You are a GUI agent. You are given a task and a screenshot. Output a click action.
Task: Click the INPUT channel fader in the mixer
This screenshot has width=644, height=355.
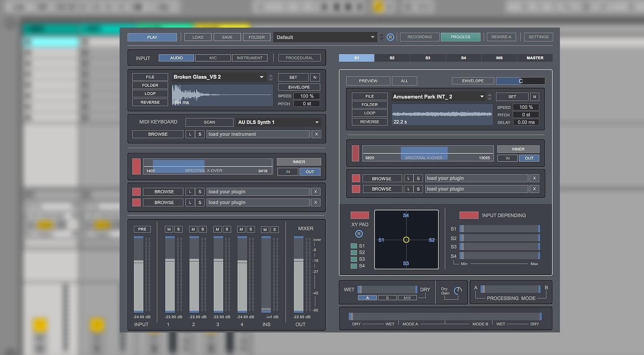(x=138, y=274)
